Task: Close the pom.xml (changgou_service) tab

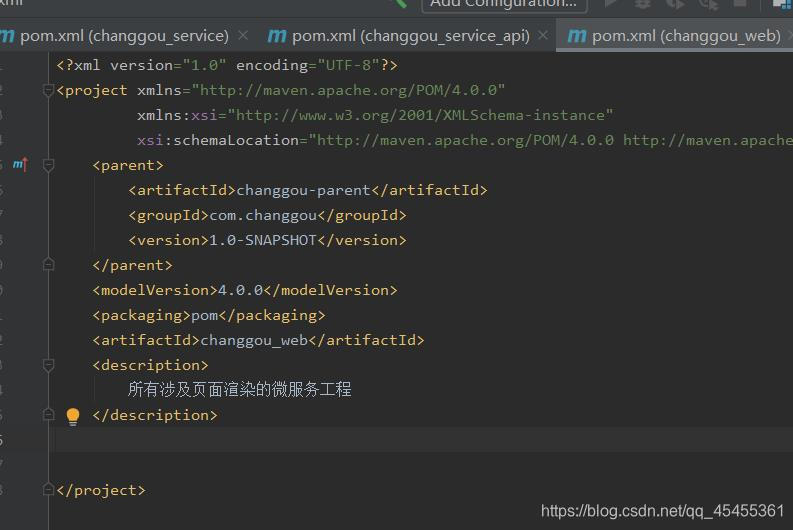Action: (243, 35)
